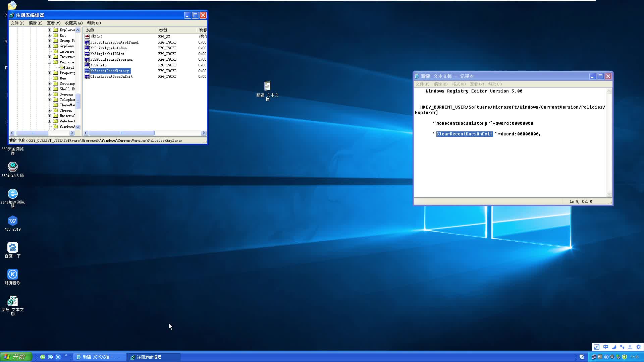The height and width of the screenshot is (362, 644).
Task: Open the 查看 menu in registry editor
Action: pyautogui.click(x=53, y=23)
